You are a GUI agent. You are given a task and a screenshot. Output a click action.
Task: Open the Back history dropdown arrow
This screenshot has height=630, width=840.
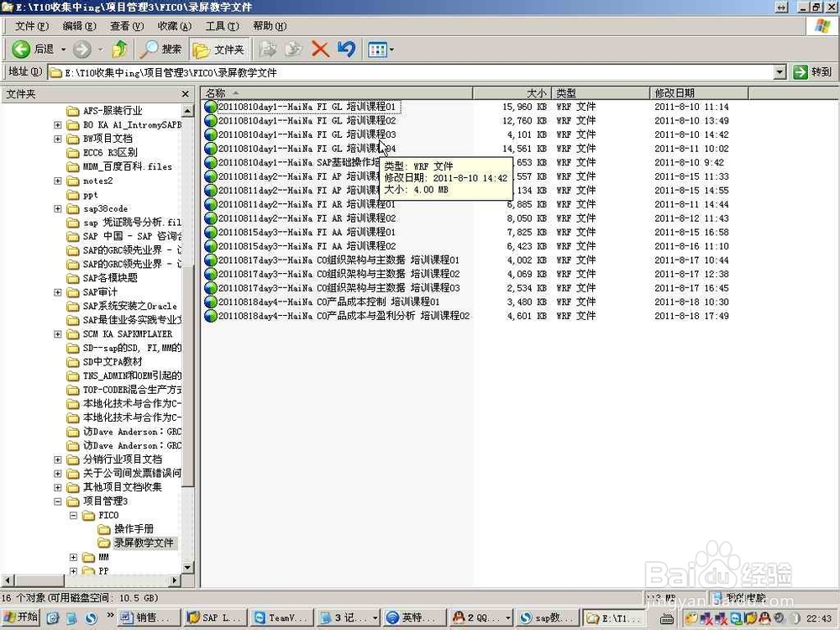pos(63,50)
